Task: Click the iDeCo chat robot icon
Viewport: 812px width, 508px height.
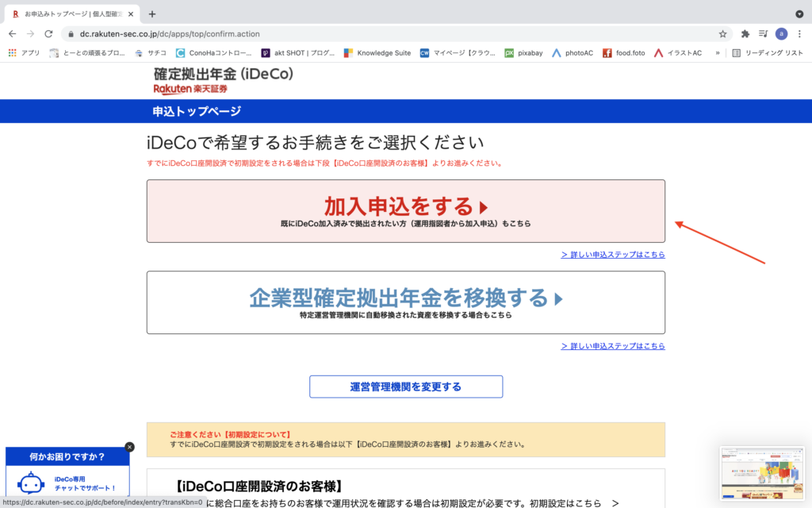Action: click(x=32, y=483)
